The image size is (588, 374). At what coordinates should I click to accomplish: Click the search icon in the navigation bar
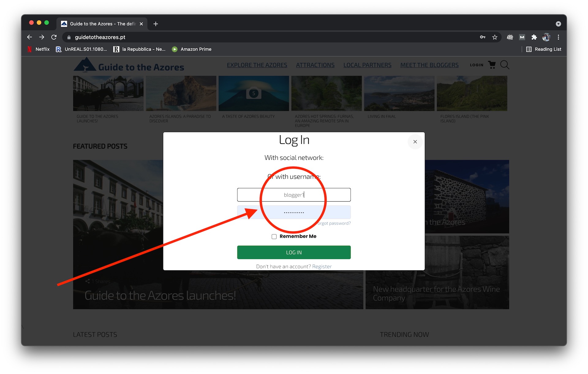[505, 65]
